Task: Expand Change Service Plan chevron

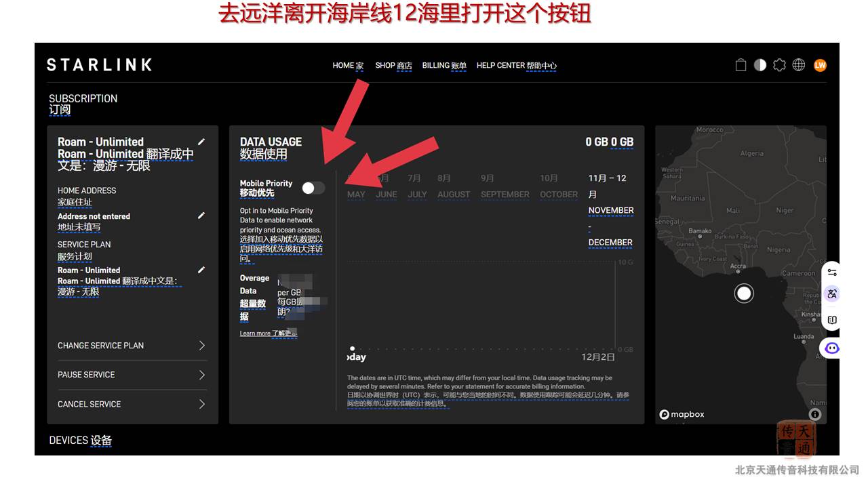Action: (202, 346)
